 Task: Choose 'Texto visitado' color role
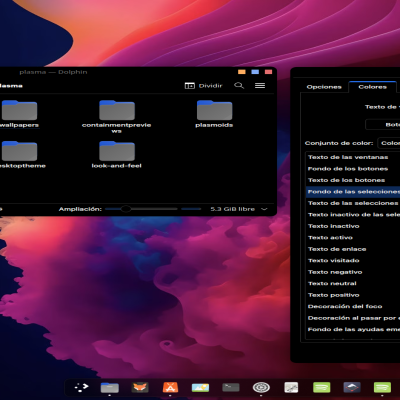353,260
